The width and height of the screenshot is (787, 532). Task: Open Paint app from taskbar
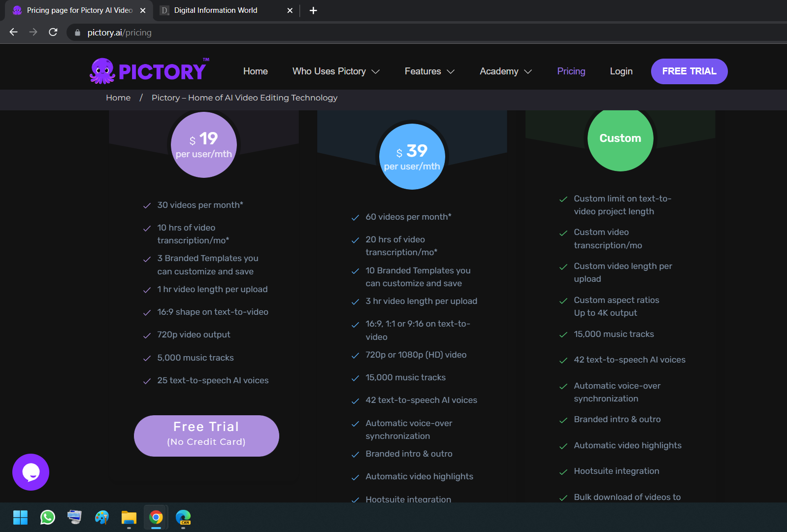pos(101,517)
